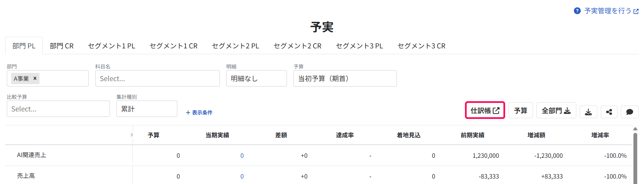Open blue 当期実績 value for 売上高
644x184 pixels.
pyautogui.click(x=242, y=177)
